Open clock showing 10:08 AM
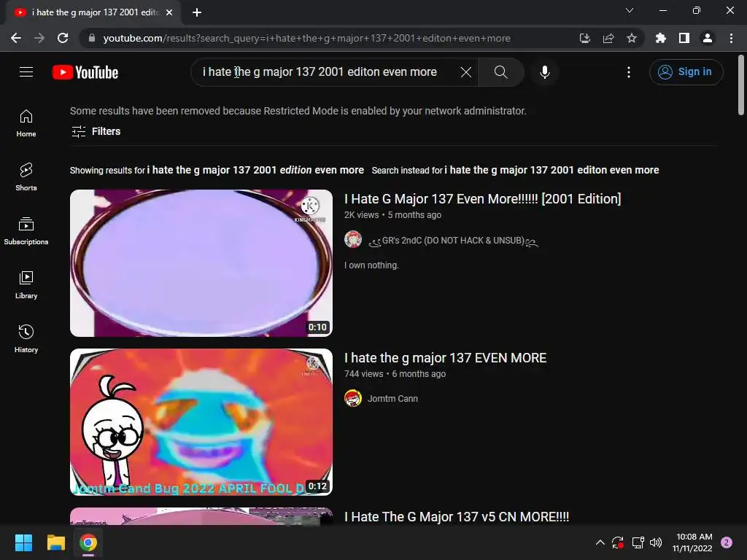 coord(693,542)
